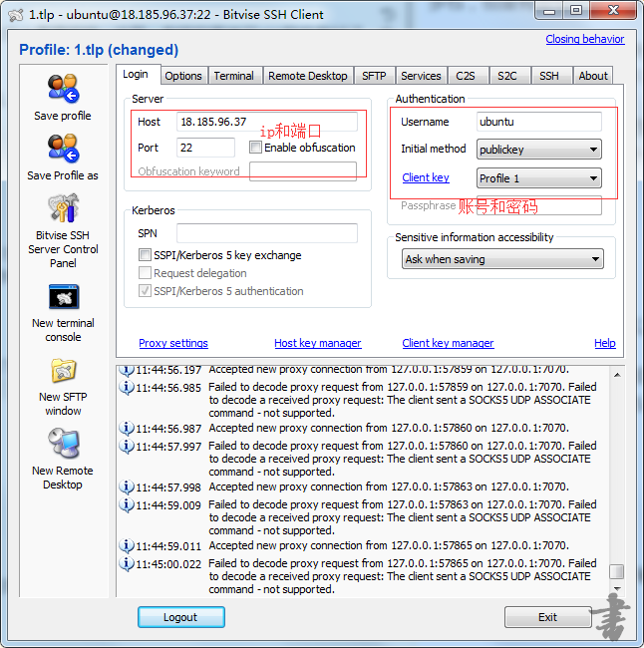Viewport: 644px width, 648px height.
Task: Open Client key manager link
Action: (448, 343)
